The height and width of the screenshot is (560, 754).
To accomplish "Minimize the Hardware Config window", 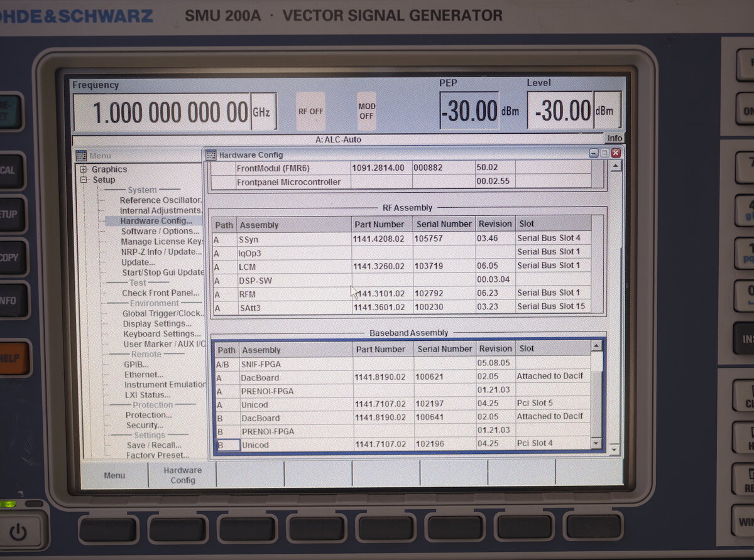I will [x=594, y=153].
